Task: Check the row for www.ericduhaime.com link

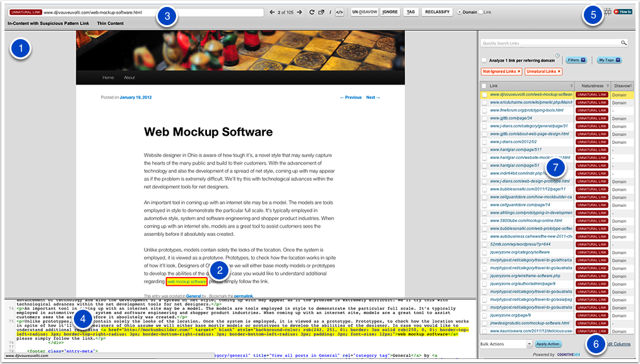Action: (485, 103)
